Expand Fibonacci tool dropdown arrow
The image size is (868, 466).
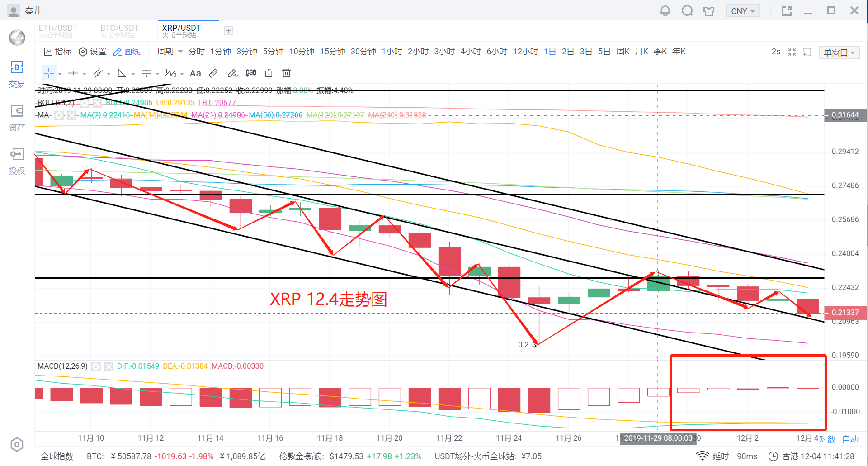click(157, 74)
